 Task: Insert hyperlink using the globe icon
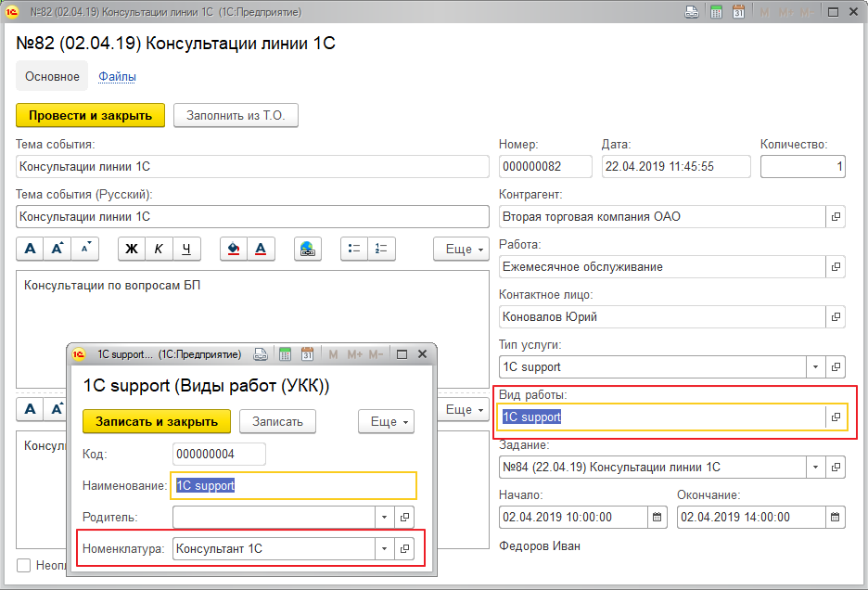pos(308,250)
